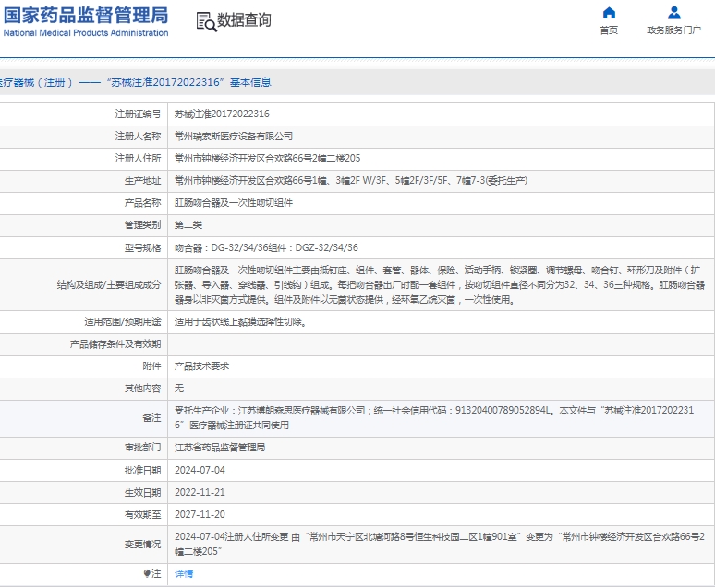Select expiry date 2027-11-20

point(200,514)
